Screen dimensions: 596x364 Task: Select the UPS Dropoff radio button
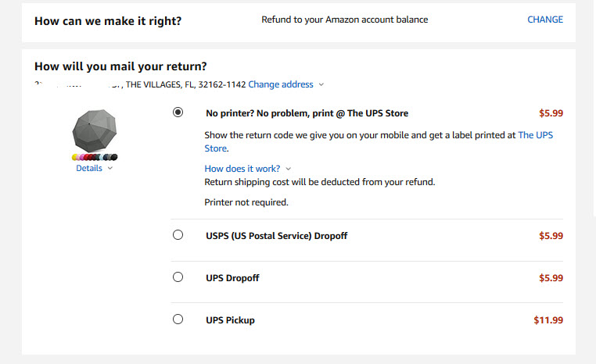[178, 277]
